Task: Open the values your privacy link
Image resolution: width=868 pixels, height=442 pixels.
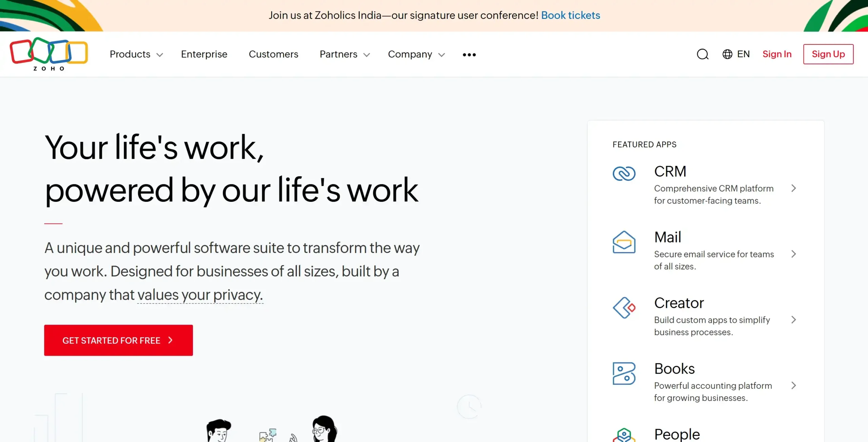Action: click(200, 295)
